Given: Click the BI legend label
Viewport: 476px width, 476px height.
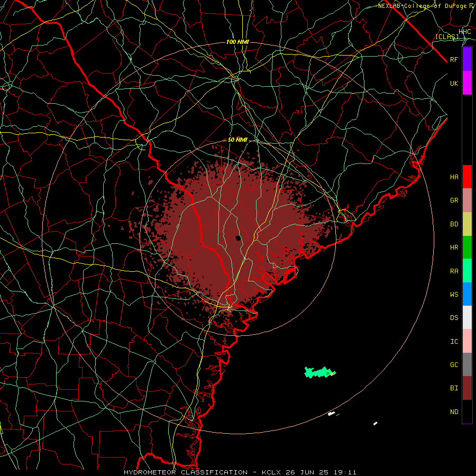Looking at the screenshot, I should (x=454, y=388).
